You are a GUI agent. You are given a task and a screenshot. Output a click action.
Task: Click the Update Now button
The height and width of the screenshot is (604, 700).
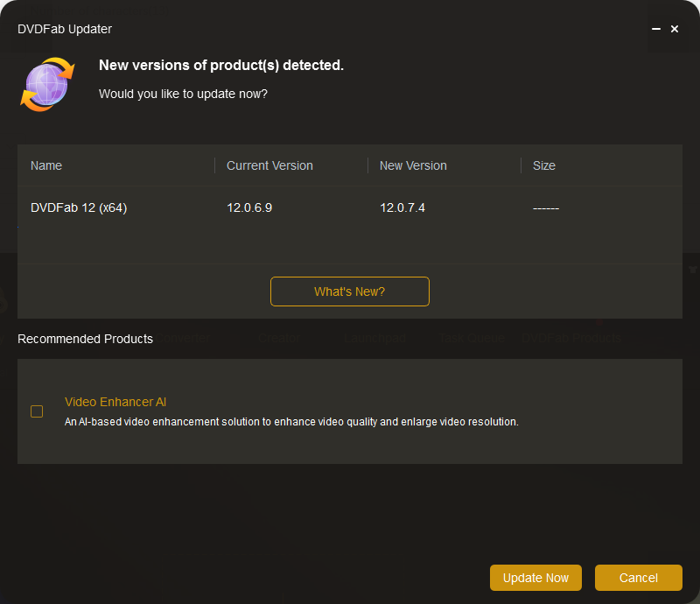point(535,578)
